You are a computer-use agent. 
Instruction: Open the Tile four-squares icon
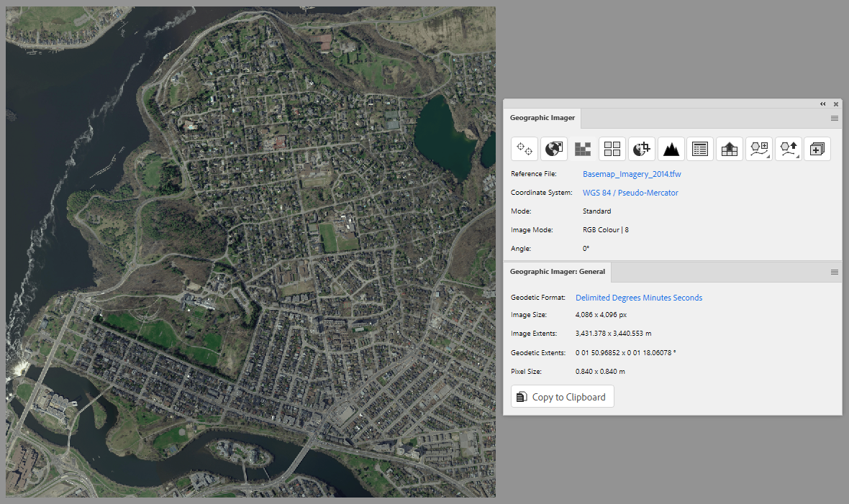612,149
